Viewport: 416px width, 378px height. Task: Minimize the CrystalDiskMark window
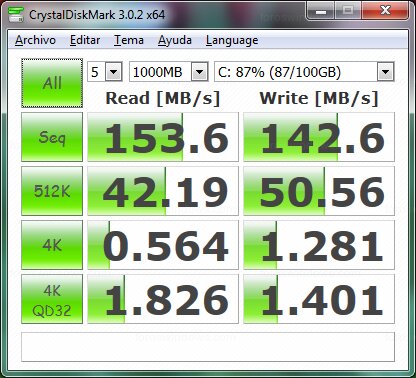(x=321, y=11)
